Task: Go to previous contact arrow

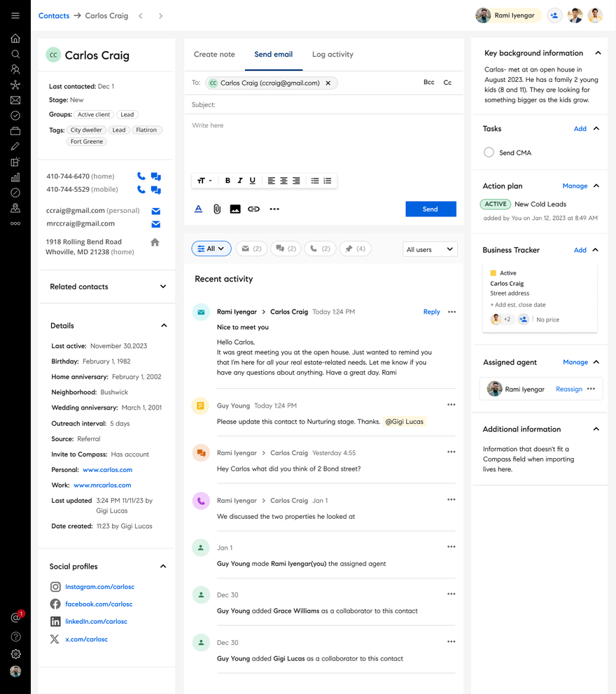Action: pyautogui.click(x=141, y=16)
